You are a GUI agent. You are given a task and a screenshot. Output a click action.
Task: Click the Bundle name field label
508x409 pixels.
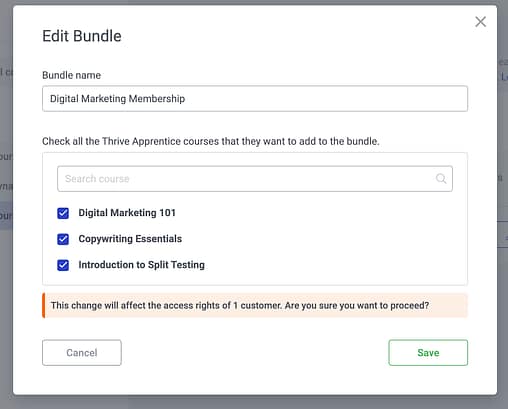[x=71, y=75]
